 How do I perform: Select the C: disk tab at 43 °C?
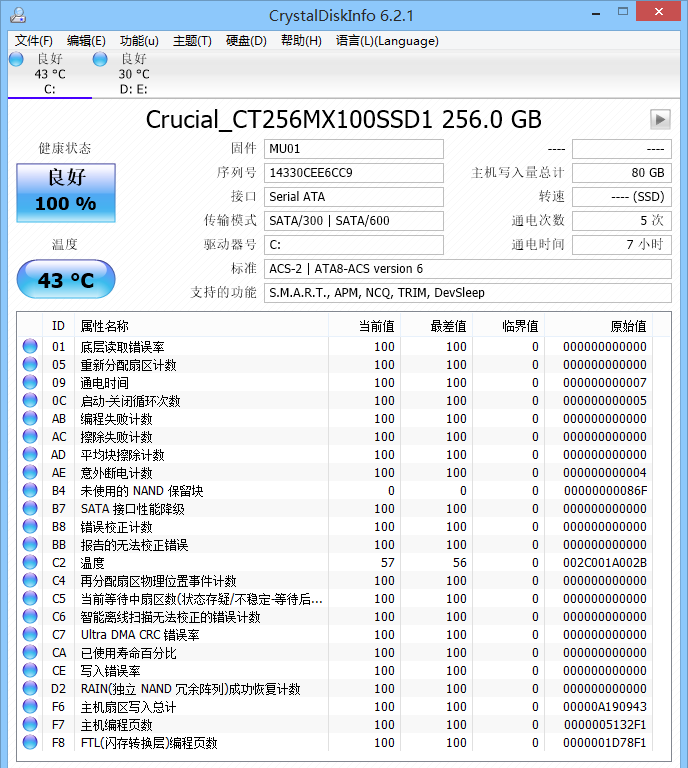[x=50, y=74]
